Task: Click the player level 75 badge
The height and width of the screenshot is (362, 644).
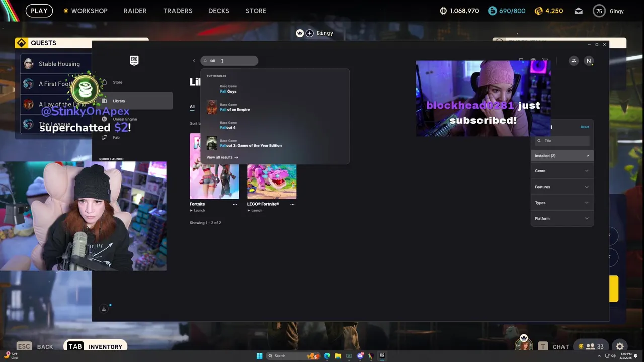Action: pyautogui.click(x=599, y=11)
